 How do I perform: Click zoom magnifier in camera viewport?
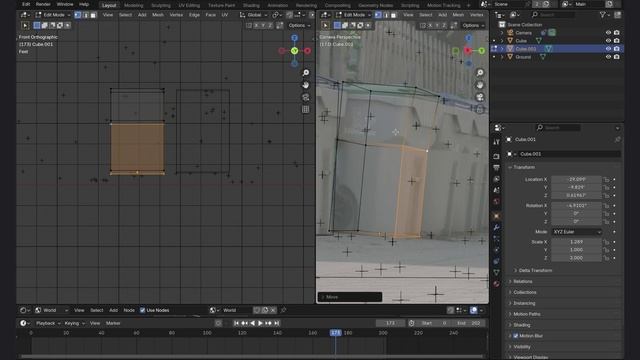pos(480,73)
